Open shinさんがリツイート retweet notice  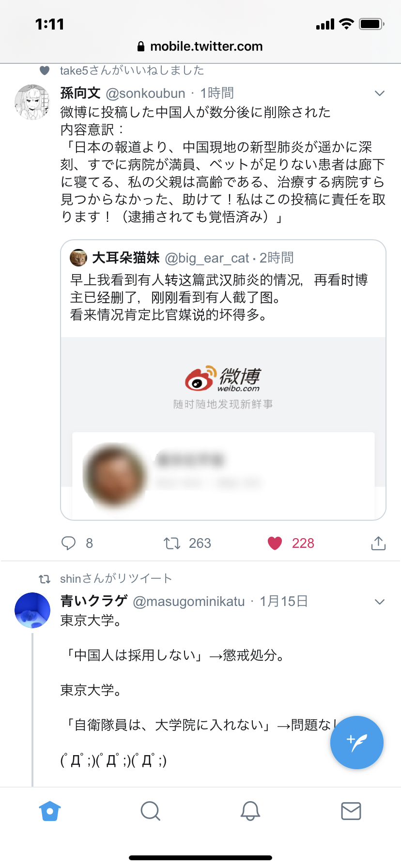(116, 579)
